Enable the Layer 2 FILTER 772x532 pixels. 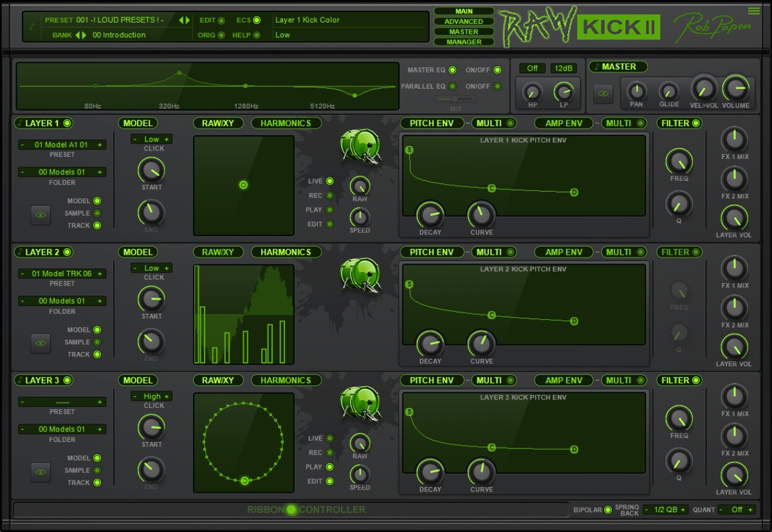point(695,252)
